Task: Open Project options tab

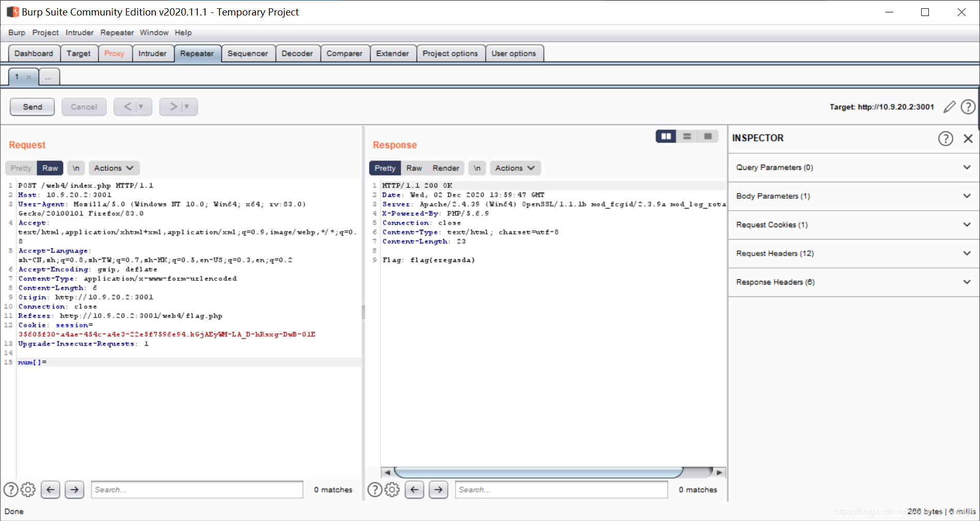Action: coord(450,53)
